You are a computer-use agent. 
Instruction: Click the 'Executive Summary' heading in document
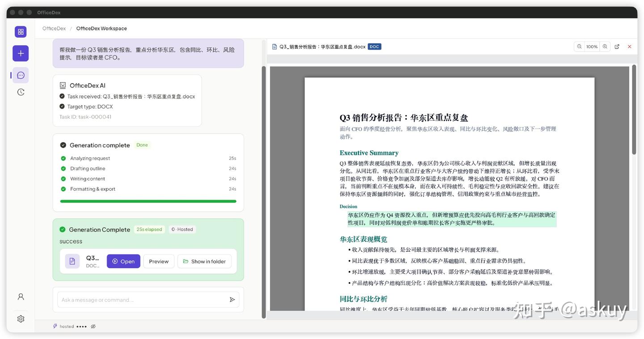pyautogui.click(x=369, y=153)
